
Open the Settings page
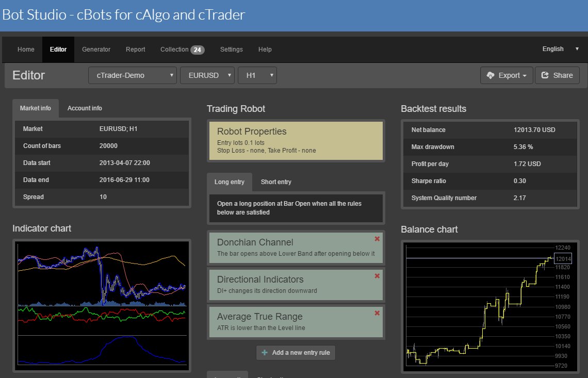pyautogui.click(x=232, y=50)
